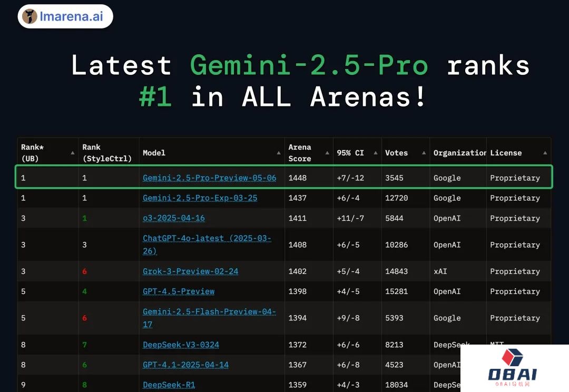The width and height of the screenshot is (569, 392).
Task: Select Arena Score value 1372
Action: (298, 345)
